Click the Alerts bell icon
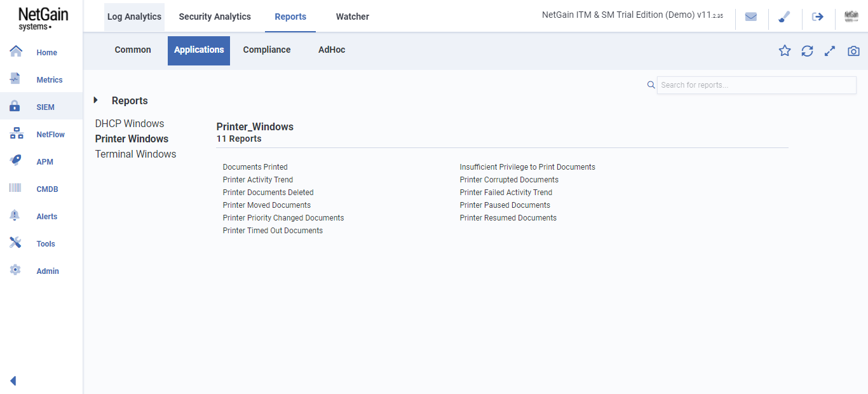 [15, 215]
